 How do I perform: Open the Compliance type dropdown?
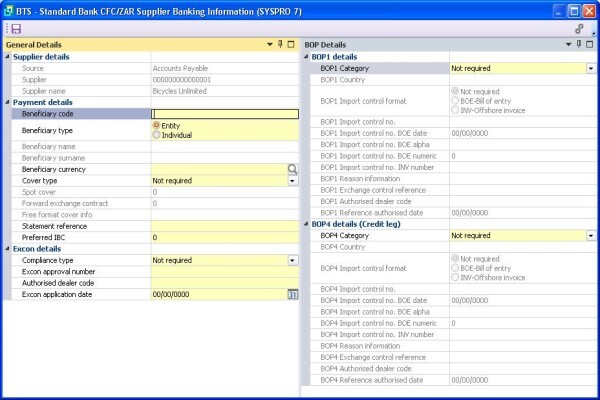coord(293,260)
